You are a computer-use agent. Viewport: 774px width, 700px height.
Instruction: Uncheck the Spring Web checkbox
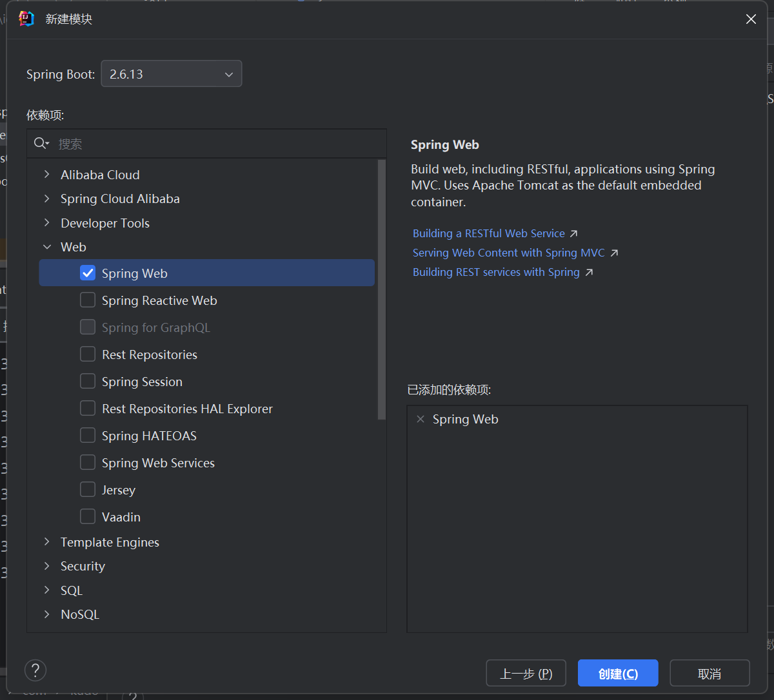(x=88, y=273)
